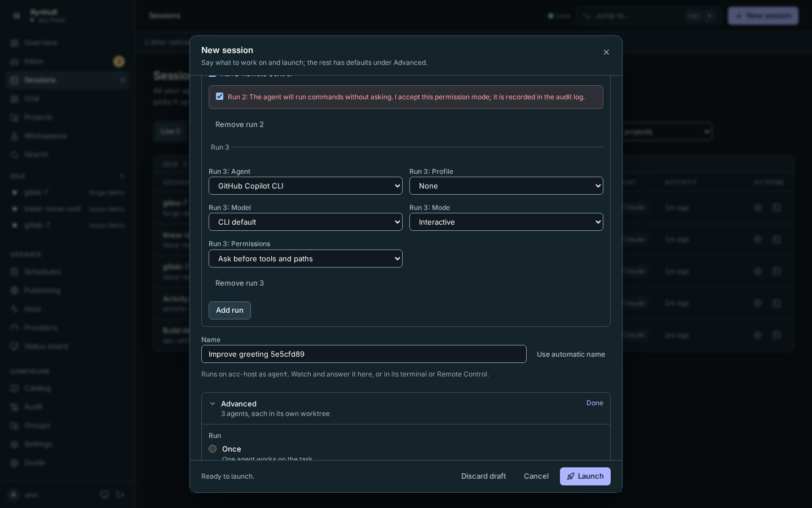
Task: Focus the session Name input field
Action: pos(364,354)
